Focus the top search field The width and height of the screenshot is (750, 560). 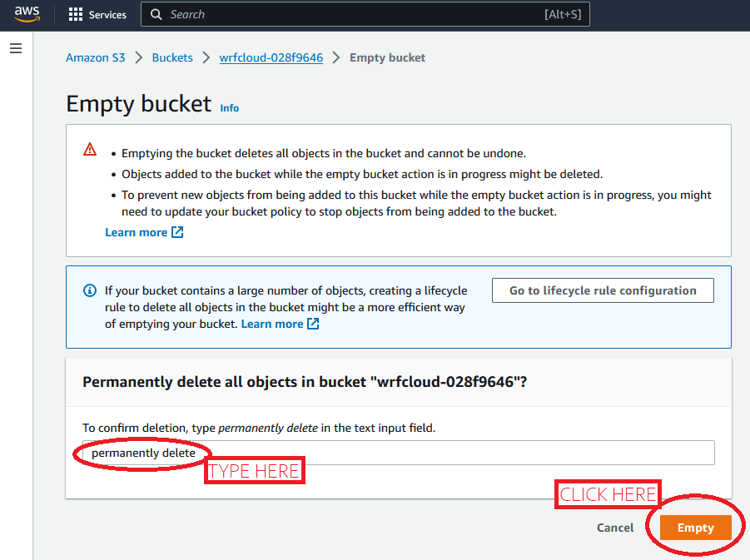coord(365,14)
